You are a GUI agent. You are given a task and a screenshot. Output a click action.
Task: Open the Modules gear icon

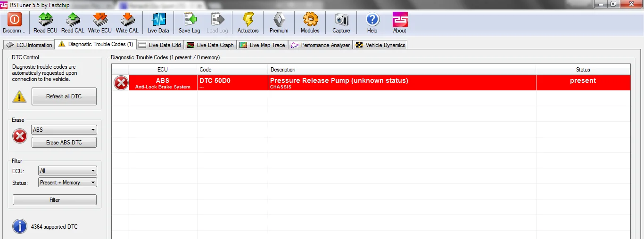[310, 19]
